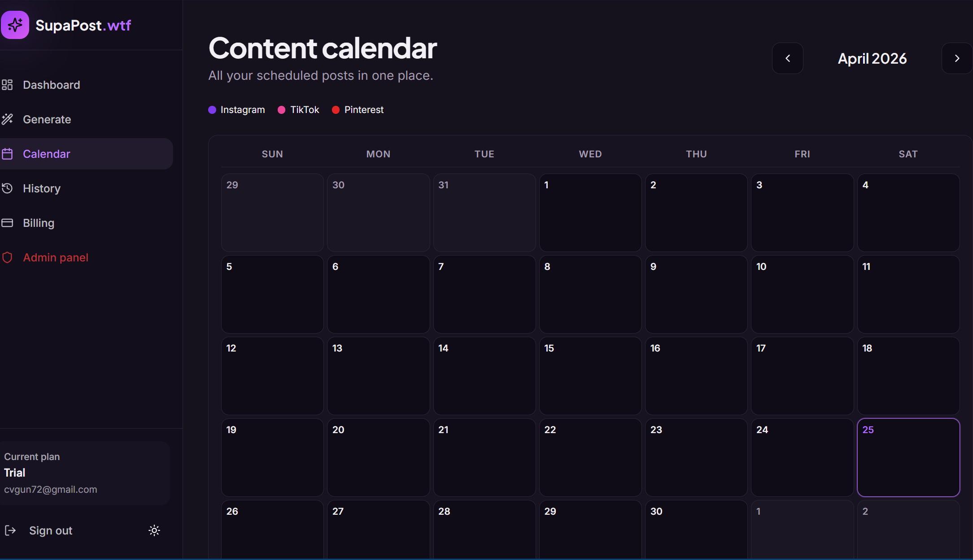
Task: Go to previous month with left chevron
Action: 788,58
